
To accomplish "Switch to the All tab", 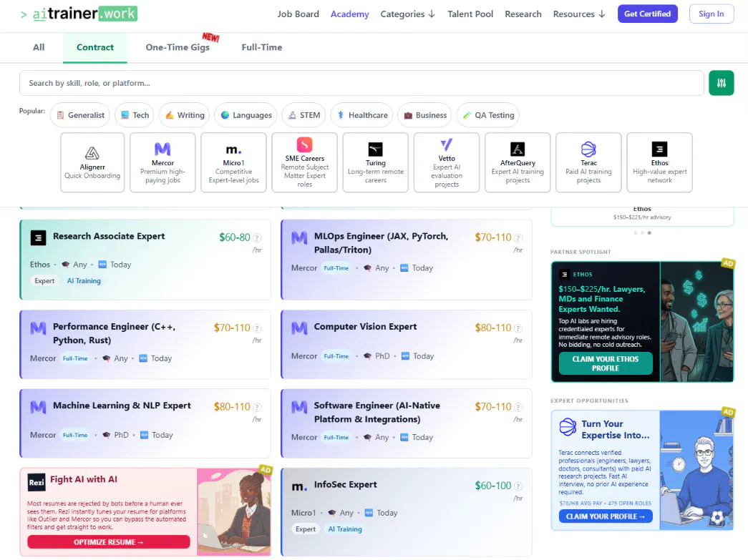I will coord(39,47).
